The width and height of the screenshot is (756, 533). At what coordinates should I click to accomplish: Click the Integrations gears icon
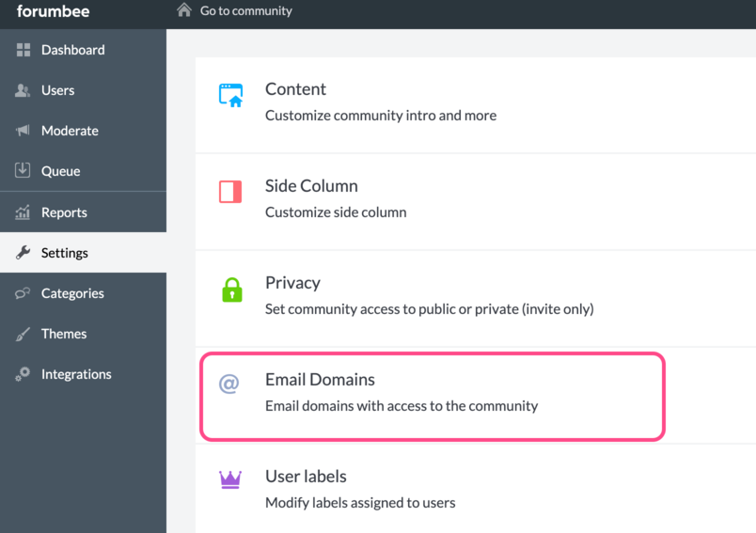[x=23, y=374]
